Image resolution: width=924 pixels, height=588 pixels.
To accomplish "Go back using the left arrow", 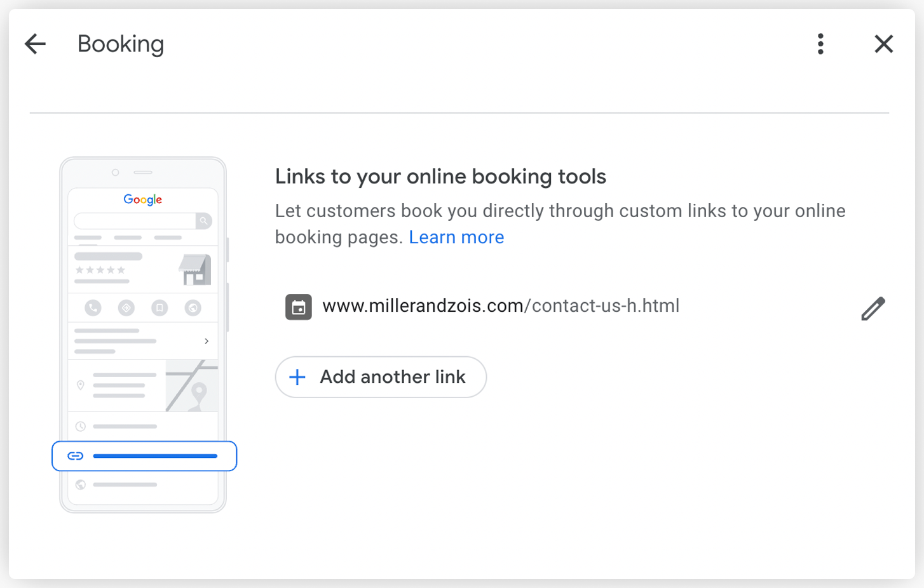I will (36, 44).
